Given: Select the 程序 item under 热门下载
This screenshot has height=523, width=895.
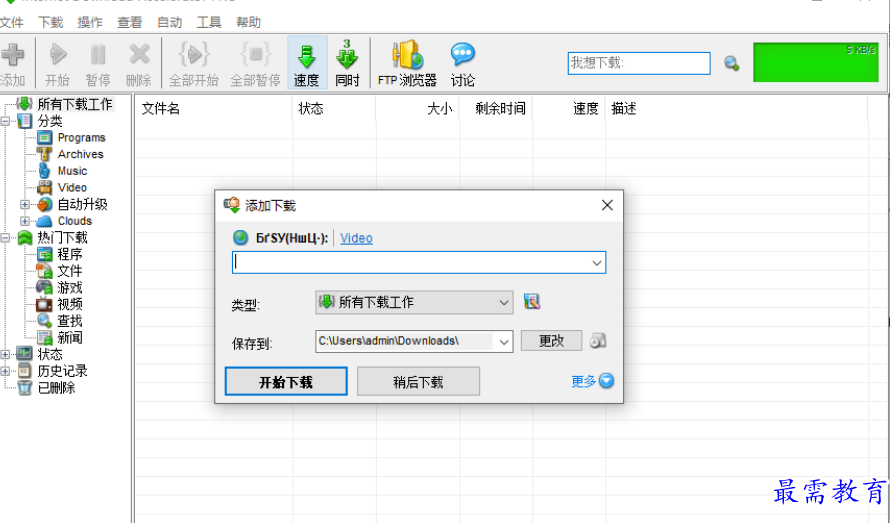Looking at the screenshot, I should click(x=70, y=254).
